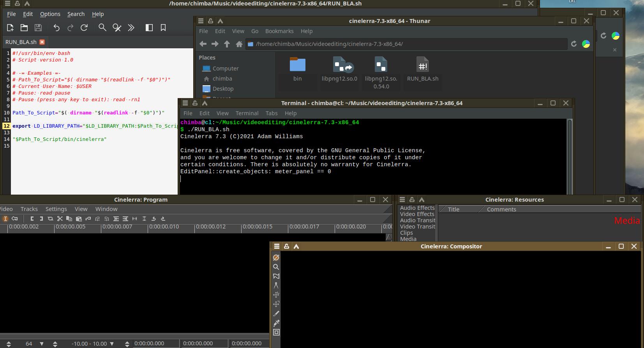Image resolution: width=644 pixels, height=348 pixels.
Task: Open the RUN_BLA.sh file icon in Thunar
Action: tap(422, 65)
